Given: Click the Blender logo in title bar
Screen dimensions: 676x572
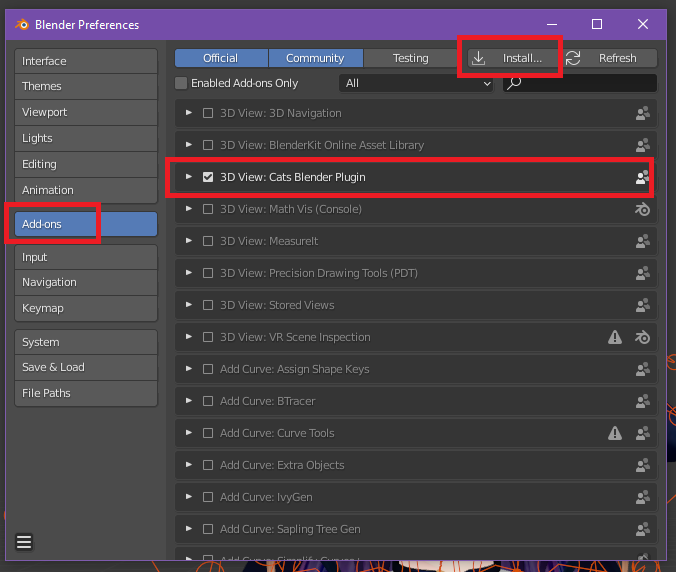Looking at the screenshot, I should click(x=22, y=25).
